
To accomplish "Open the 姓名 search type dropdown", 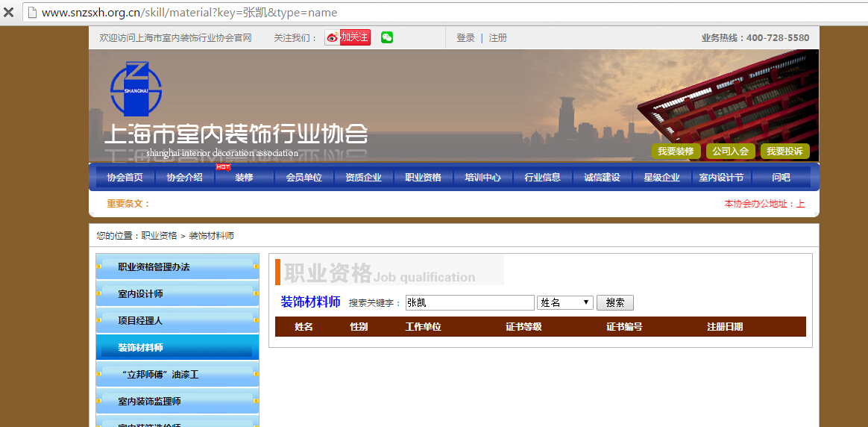I will pos(565,302).
